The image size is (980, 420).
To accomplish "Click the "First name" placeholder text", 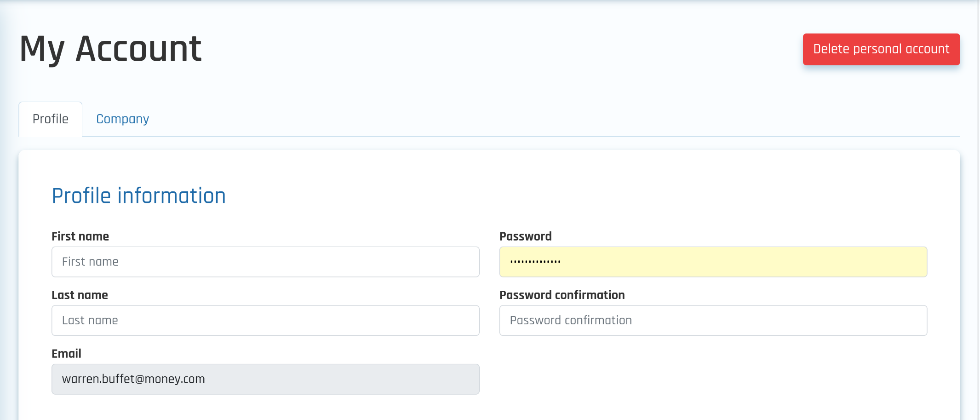I will click(90, 262).
